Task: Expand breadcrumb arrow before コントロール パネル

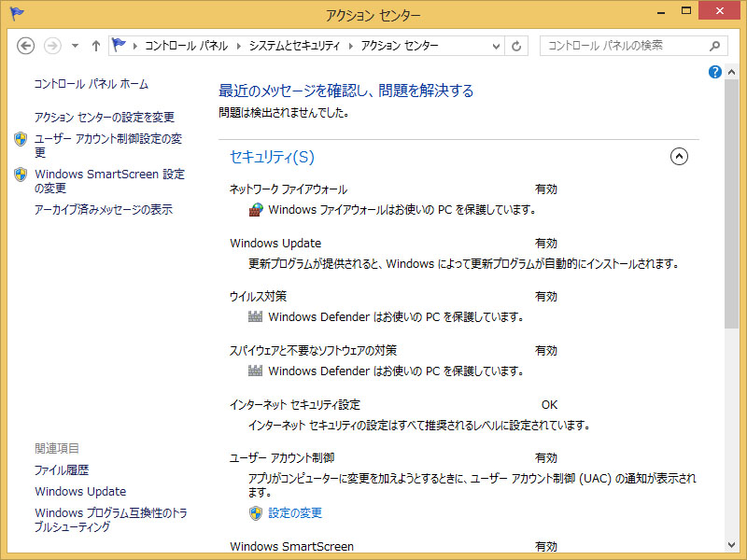Action: point(134,46)
